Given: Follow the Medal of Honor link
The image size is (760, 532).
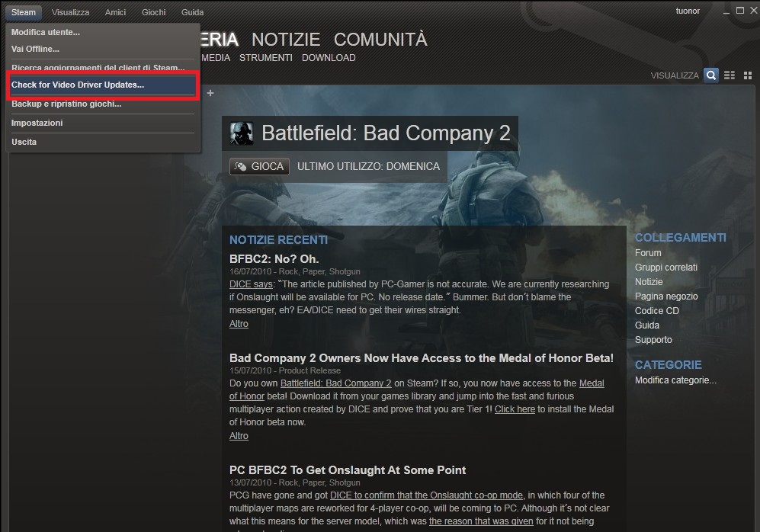Looking at the screenshot, I should pos(592,383).
